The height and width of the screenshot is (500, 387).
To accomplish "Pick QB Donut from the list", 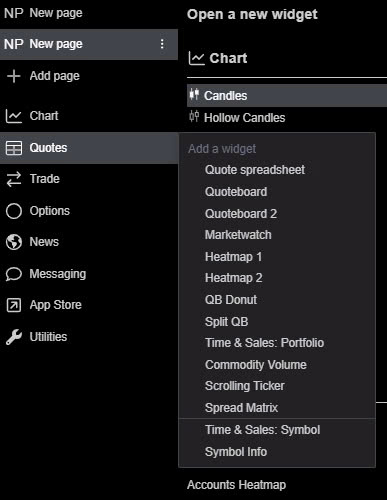I will pos(231,300).
